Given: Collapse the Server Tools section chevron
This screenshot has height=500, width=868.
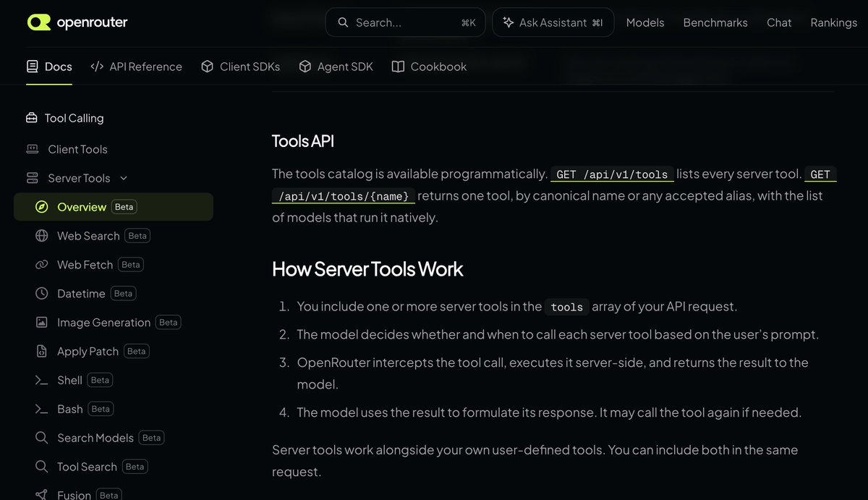Looking at the screenshot, I should [x=124, y=178].
